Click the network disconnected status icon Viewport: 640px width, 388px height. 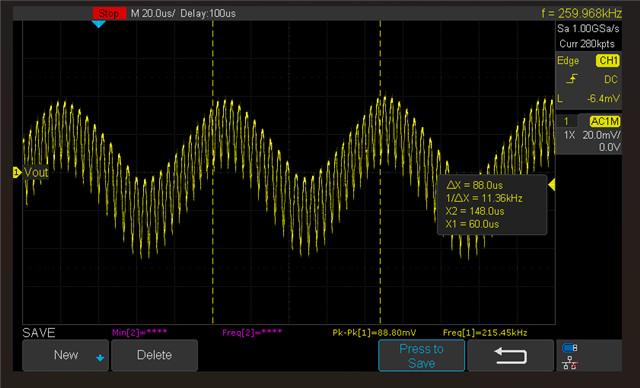tap(569, 363)
